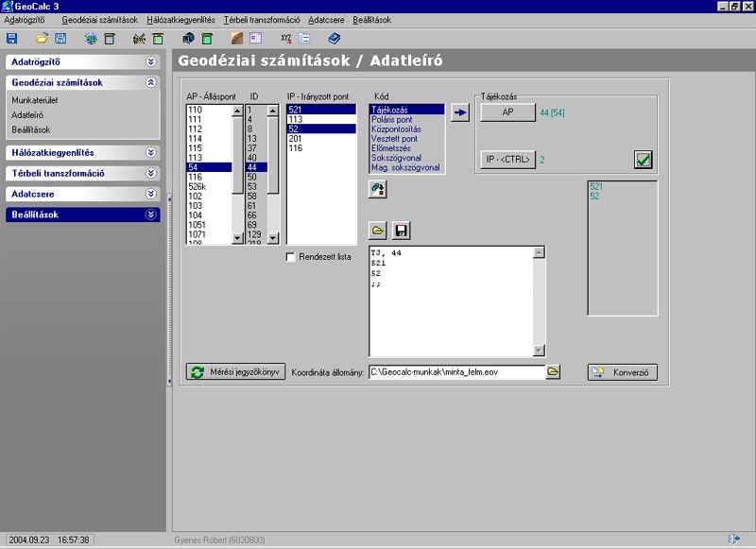
Task: Open descriptor file with folder icon above text box
Action: 377,231
